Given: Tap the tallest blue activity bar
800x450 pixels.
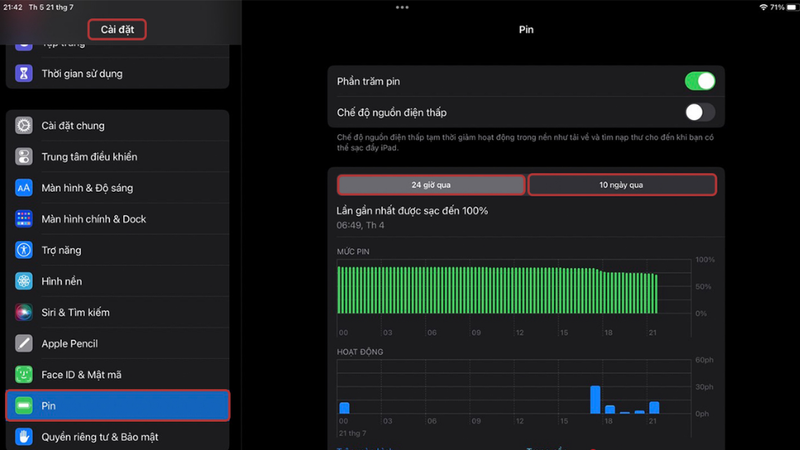Looking at the screenshot, I should 595,399.
